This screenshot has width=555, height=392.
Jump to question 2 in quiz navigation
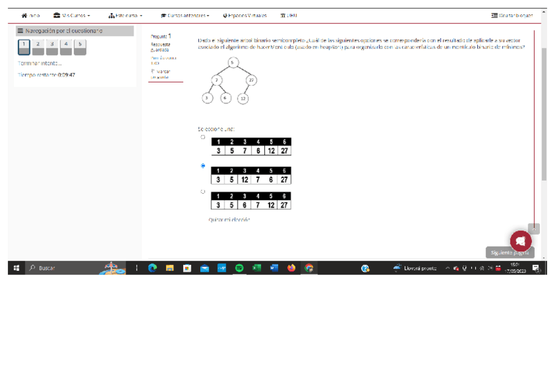pyautogui.click(x=38, y=47)
